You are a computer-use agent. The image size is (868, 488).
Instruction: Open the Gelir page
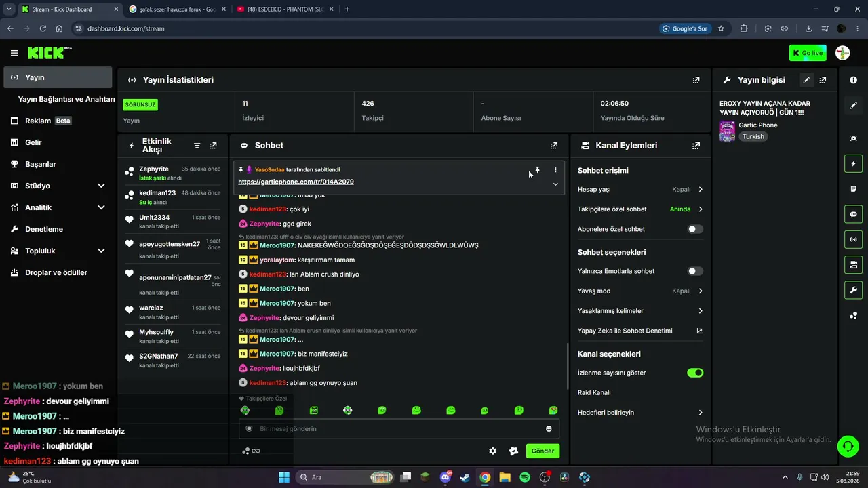point(58,142)
